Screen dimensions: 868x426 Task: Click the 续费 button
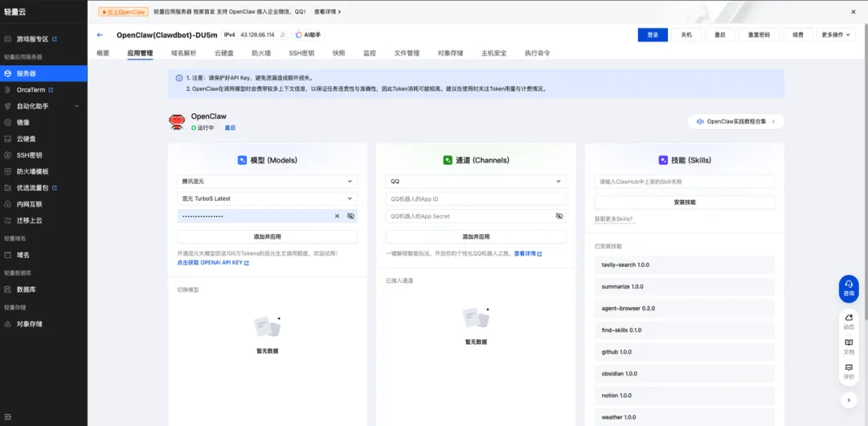click(798, 35)
